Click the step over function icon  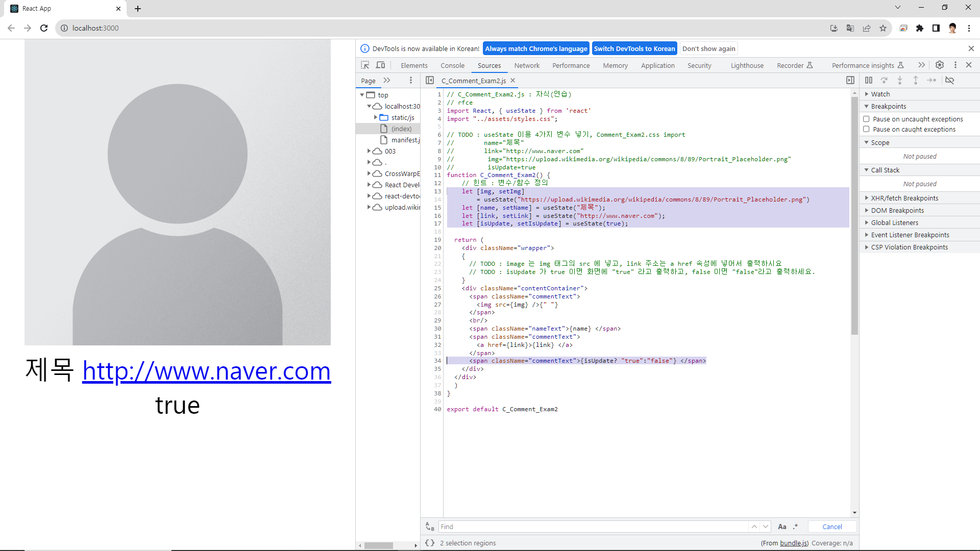pos(884,80)
